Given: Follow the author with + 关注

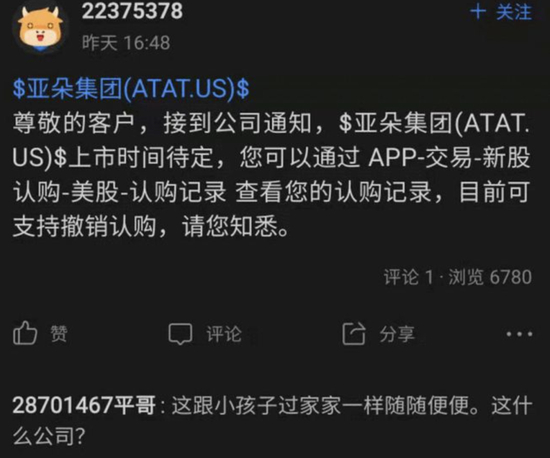Looking at the screenshot, I should [x=501, y=12].
